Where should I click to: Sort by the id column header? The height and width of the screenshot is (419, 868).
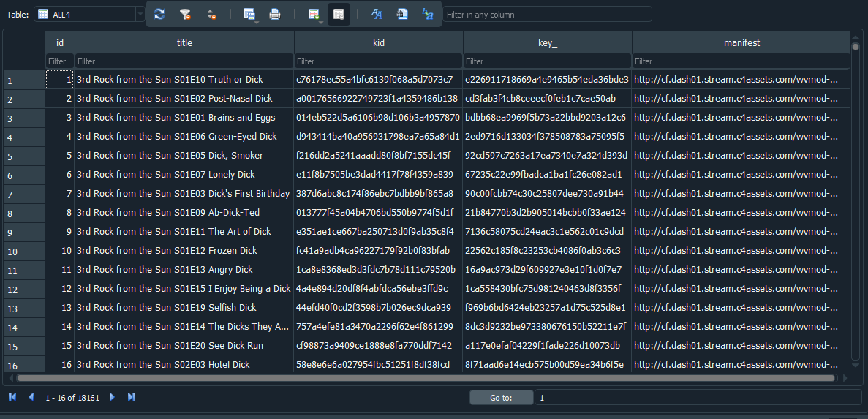coord(60,42)
